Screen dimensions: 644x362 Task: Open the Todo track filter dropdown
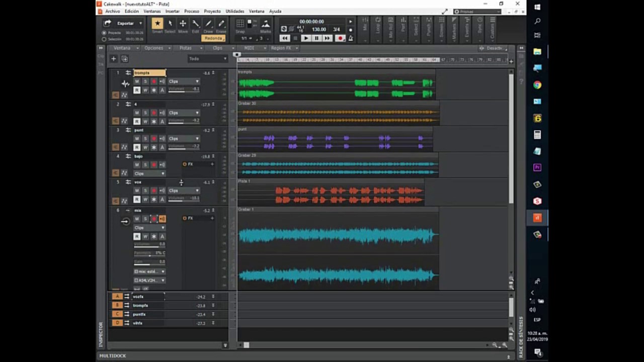click(x=207, y=59)
